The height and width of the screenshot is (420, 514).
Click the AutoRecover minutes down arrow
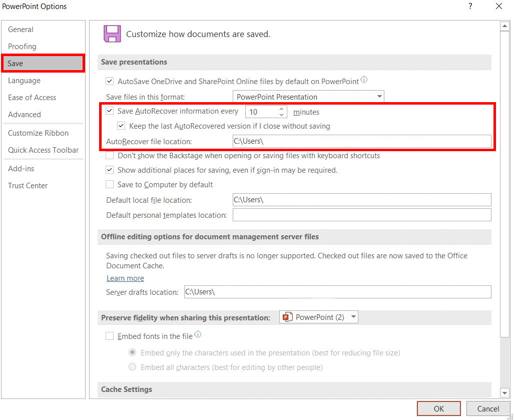click(x=281, y=114)
